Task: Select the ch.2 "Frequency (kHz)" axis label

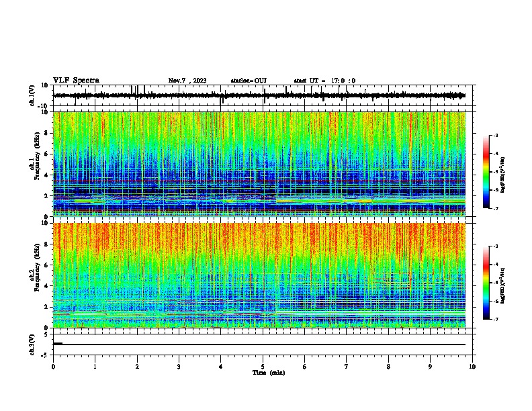Action: [37, 267]
